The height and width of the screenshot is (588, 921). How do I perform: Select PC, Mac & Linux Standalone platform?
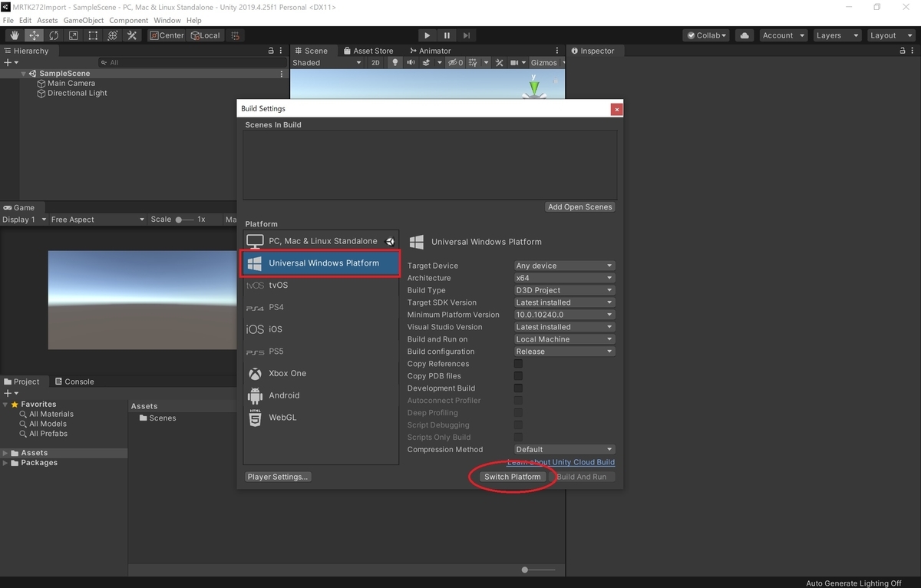pyautogui.click(x=321, y=241)
